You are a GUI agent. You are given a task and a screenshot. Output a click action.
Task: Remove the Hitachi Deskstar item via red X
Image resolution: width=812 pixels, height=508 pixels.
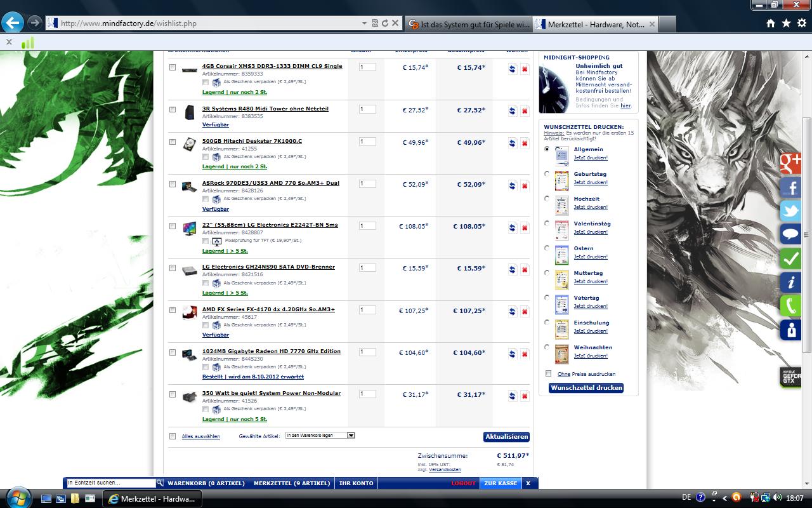[x=525, y=144]
